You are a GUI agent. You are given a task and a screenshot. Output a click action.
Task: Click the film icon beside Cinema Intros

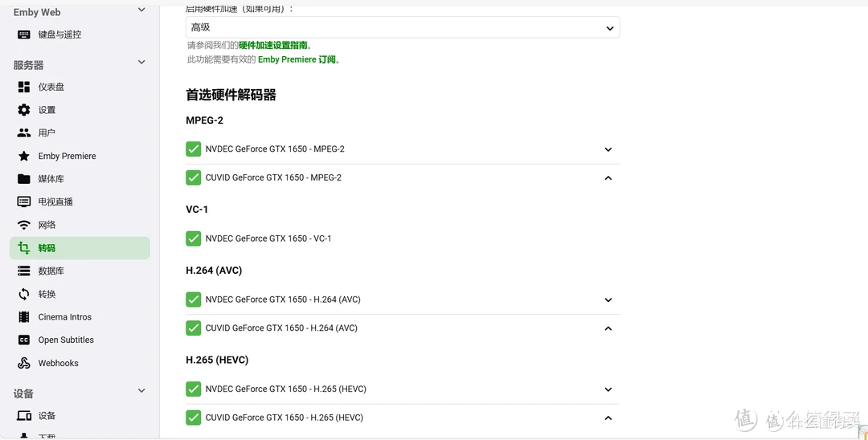tap(24, 316)
